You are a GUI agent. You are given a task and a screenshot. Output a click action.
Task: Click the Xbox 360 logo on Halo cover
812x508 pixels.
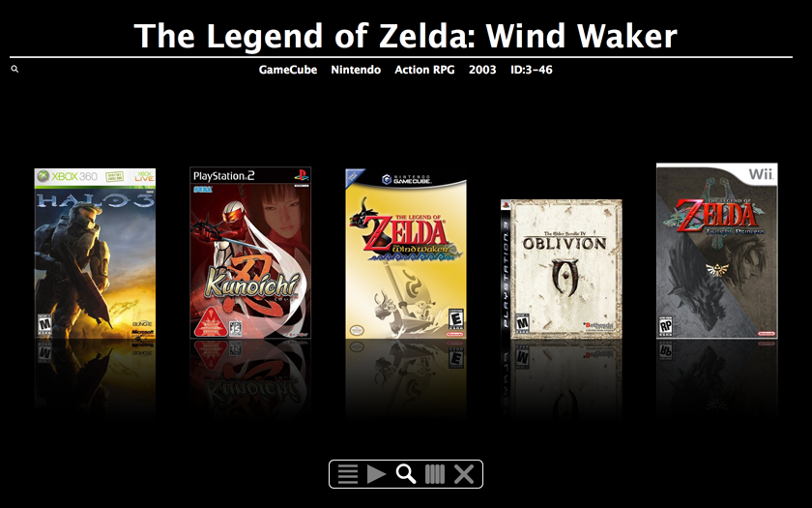tap(68, 177)
